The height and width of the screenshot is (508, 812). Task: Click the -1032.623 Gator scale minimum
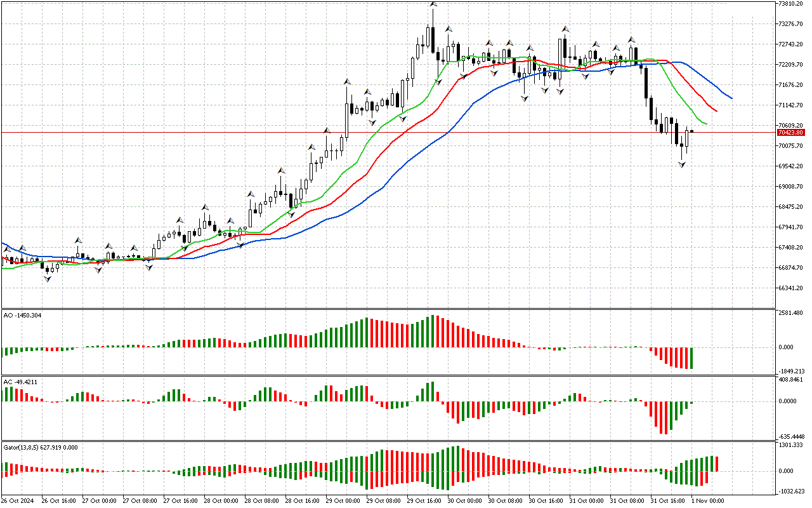tap(790, 491)
